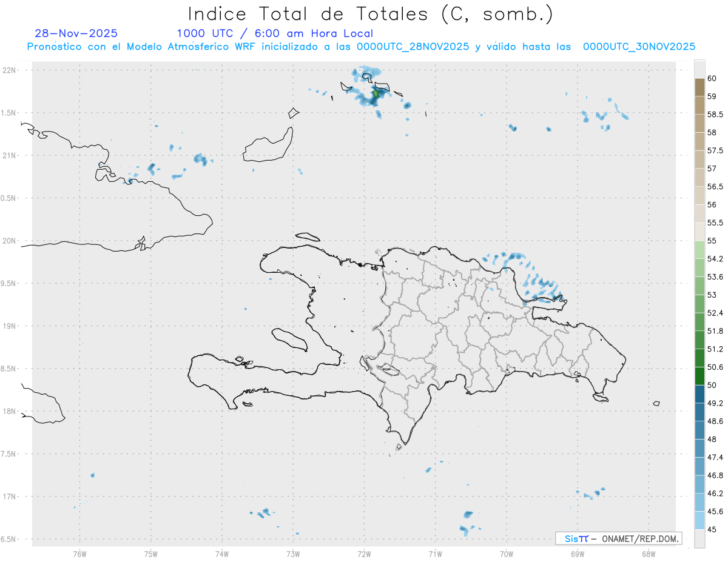Image resolution: width=728 pixels, height=562 pixels.
Task: Click the "22N" latitude label
Action: coord(10,70)
